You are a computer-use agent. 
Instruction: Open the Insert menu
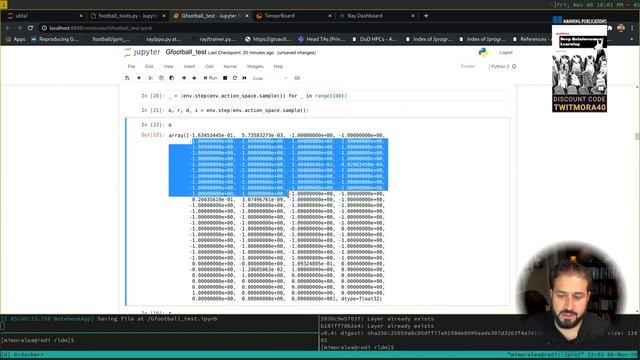tap(189, 66)
